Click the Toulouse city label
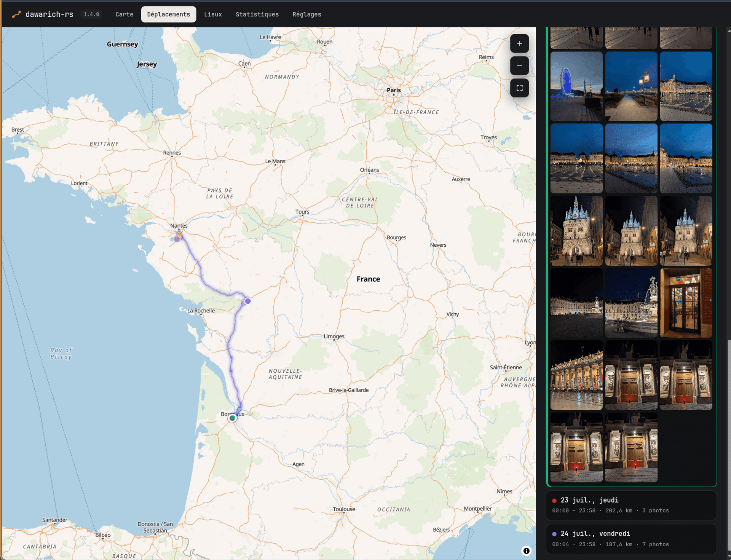Image resolution: width=731 pixels, height=560 pixels. (344, 509)
